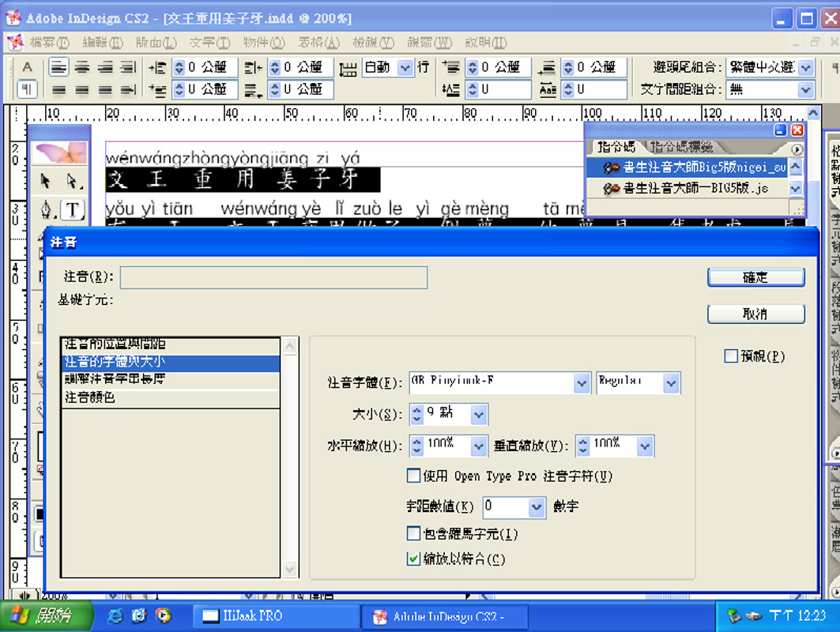This screenshot has width=840, height=632.
Task: Click the InDesign document butterfly menu icon
Action: (15, 43)
